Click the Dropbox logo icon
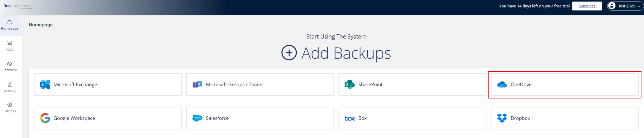644x138 pixels. coord(502,118)
